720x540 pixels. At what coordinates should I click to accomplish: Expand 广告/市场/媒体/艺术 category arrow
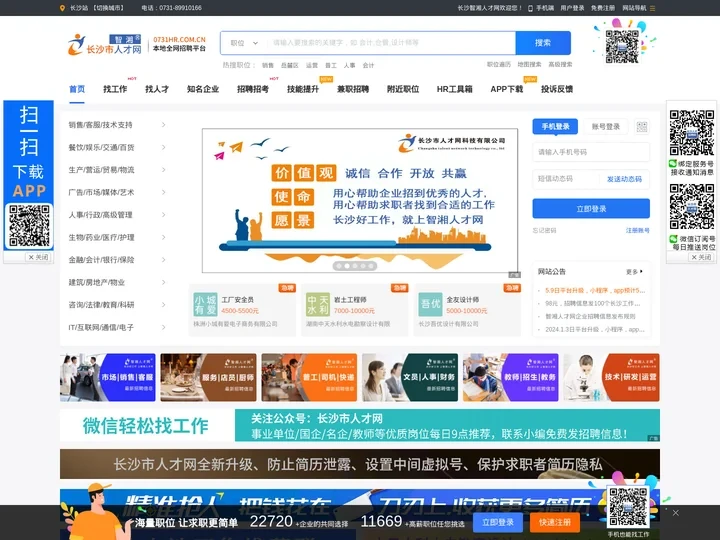163,192
